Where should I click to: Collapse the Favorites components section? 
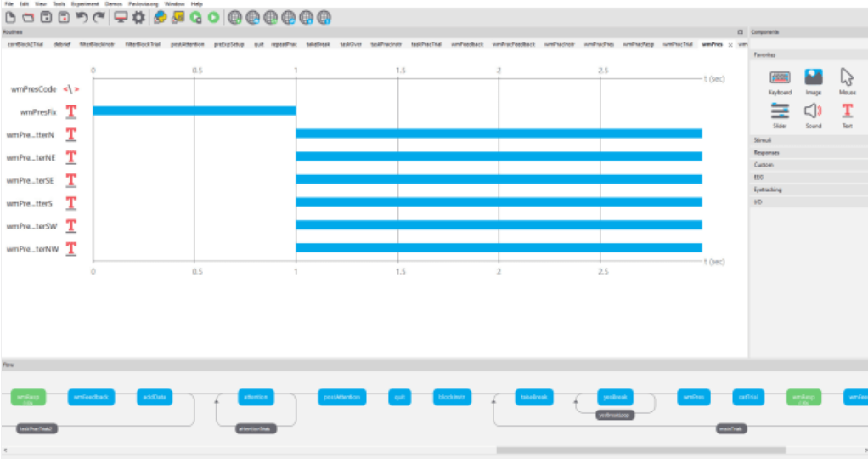807,54
